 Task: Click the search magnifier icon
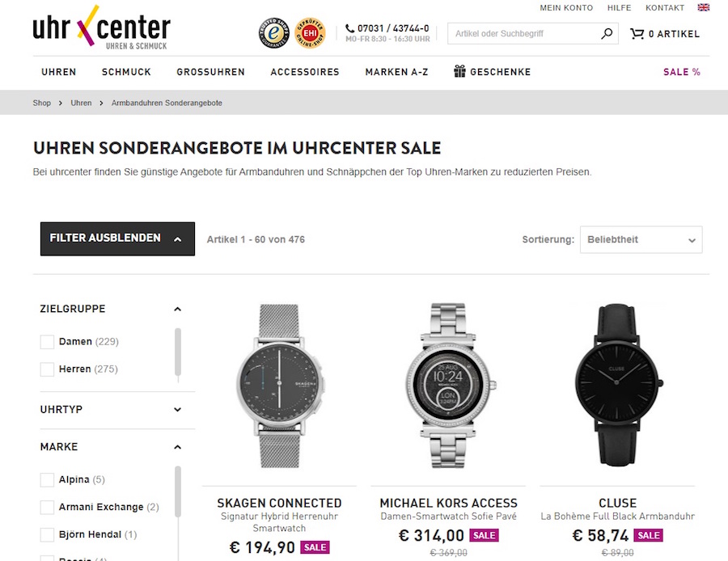coord(607,34)
